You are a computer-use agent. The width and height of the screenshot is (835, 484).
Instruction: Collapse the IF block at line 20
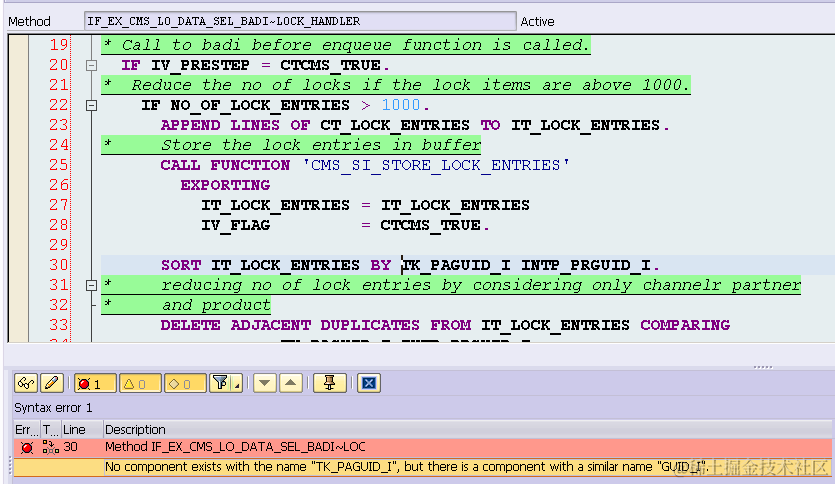pyautogui.click(x=92, y=65)
